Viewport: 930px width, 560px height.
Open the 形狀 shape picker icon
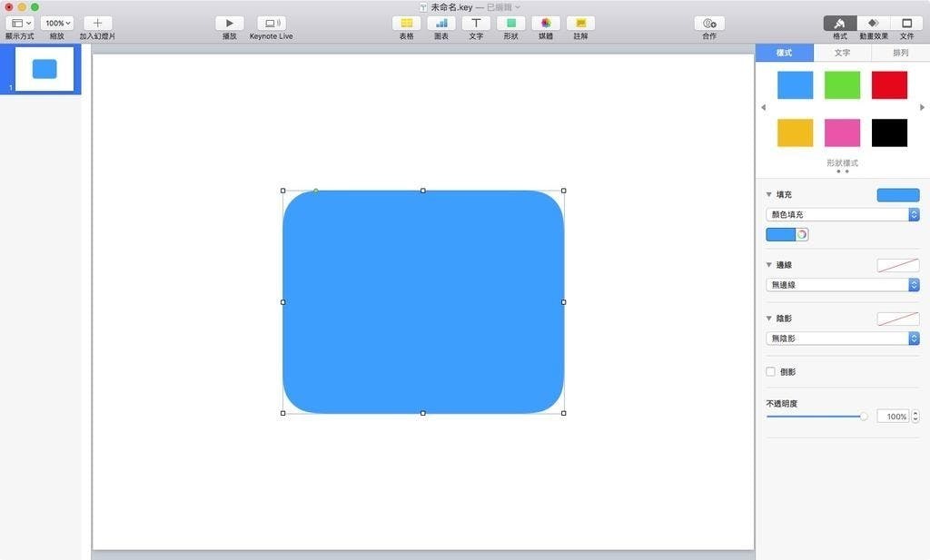pos(510,23)
